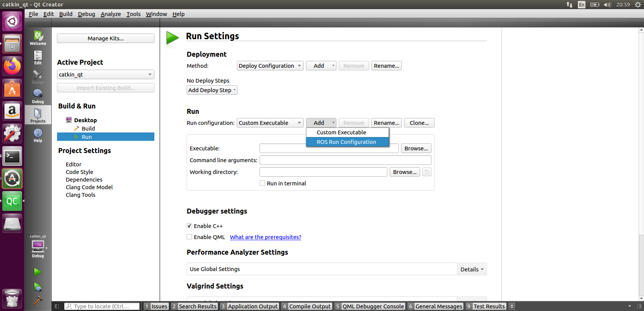This screenshot has height=311, width=644.
Task: Open the Tools menu
Action: 133,14
